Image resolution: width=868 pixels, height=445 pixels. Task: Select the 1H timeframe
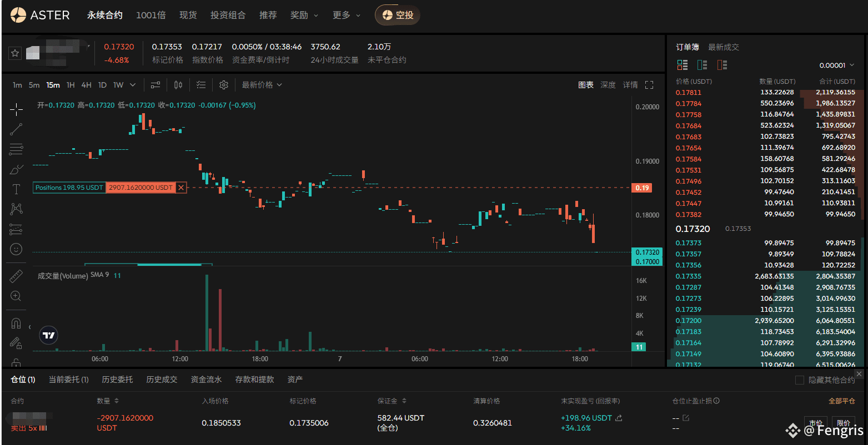click(71, 85)
